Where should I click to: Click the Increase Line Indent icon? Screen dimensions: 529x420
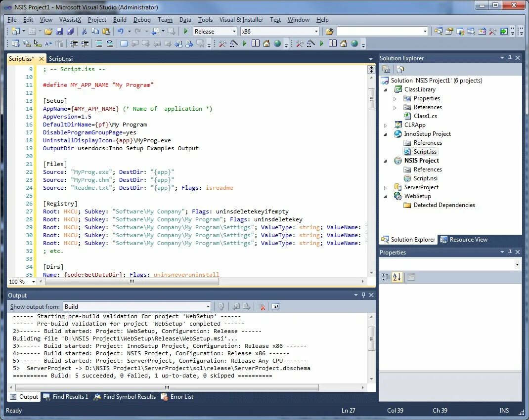point(85,43)
